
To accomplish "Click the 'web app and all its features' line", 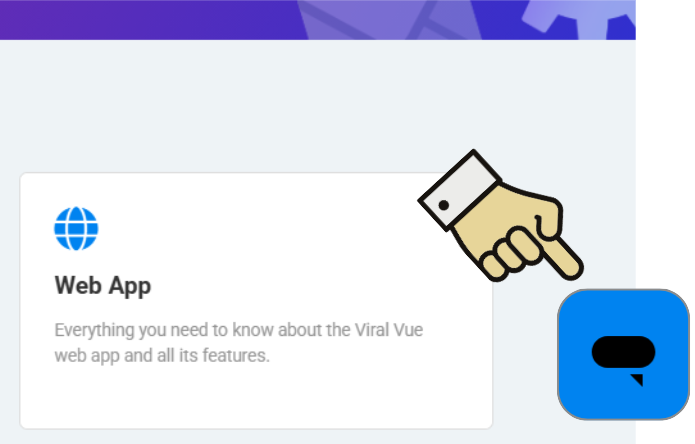I will pos(162,355).
